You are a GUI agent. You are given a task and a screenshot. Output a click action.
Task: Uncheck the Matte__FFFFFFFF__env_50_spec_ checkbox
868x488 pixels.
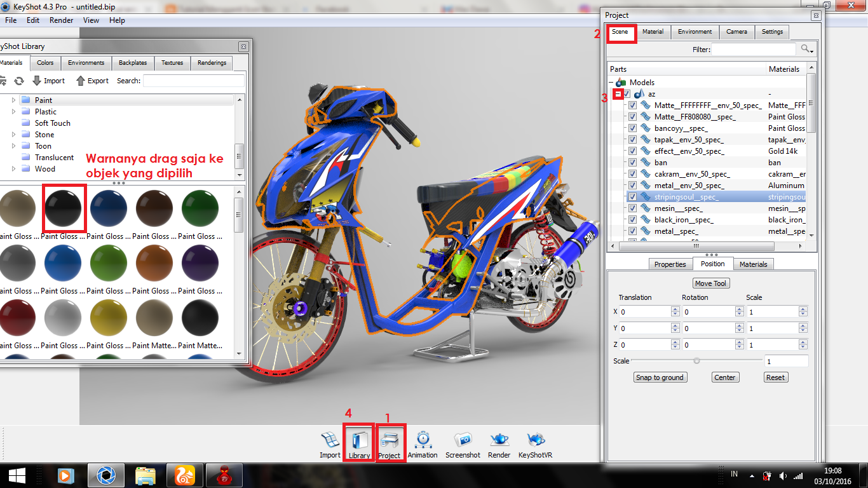tap(632, 105)
